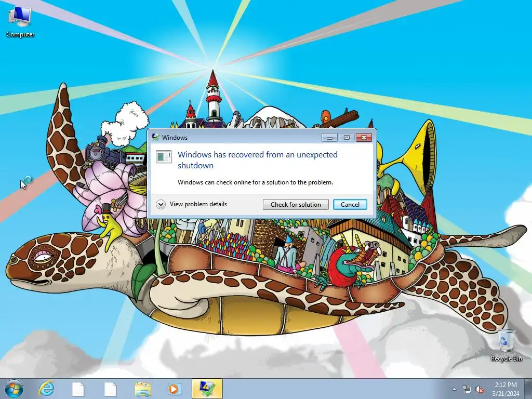532x399 pixels.
Task: Launch Internet Explorer from the taskbar
Action: (x=46, y=389)
